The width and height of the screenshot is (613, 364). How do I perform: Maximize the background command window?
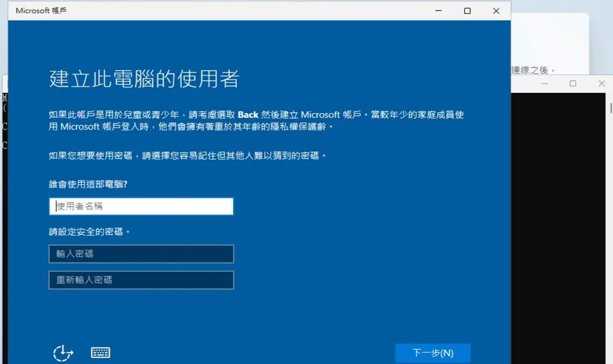(x=573, y=83)
